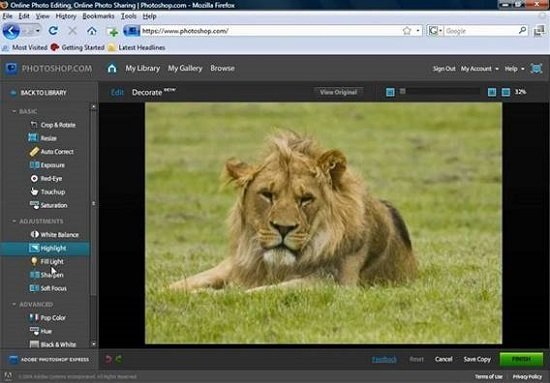Image resolution: width=550 pixels, height=383 pixels.
Task: Open the Tools menu
Action: 128,16
